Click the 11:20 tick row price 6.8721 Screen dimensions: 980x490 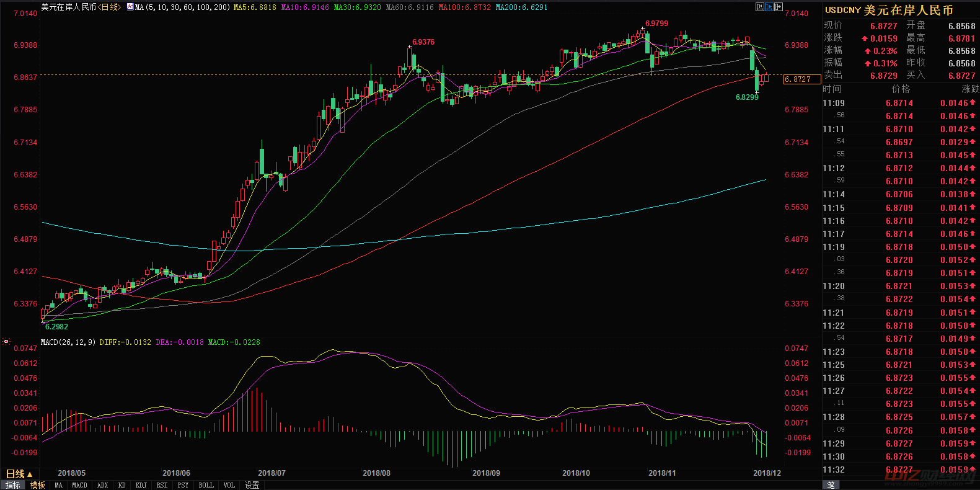pos(899,286)
